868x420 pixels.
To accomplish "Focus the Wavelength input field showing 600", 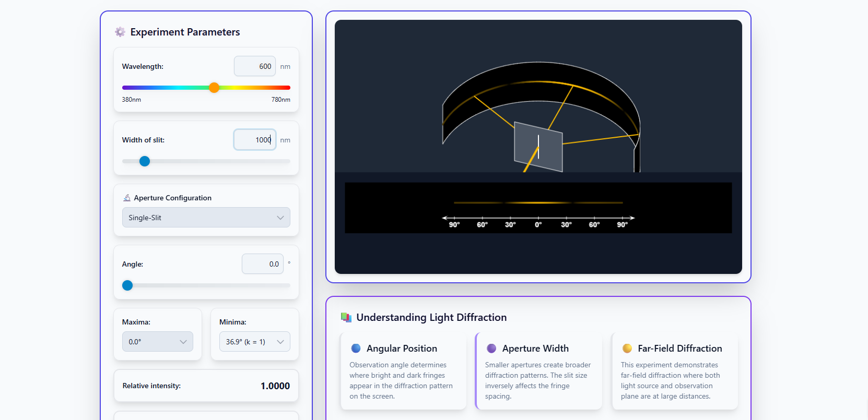I will point(255,66).
